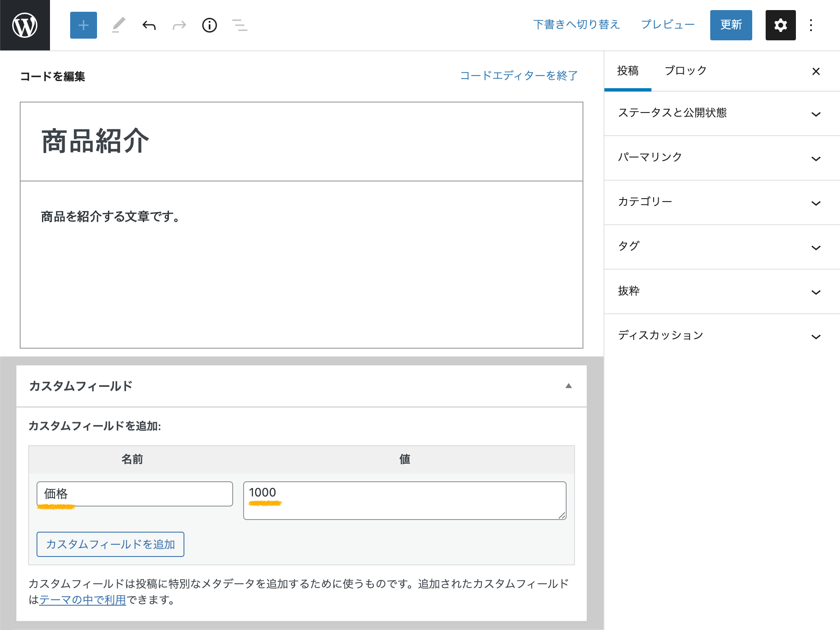Expand the カテゴリー section

(722, 202)
